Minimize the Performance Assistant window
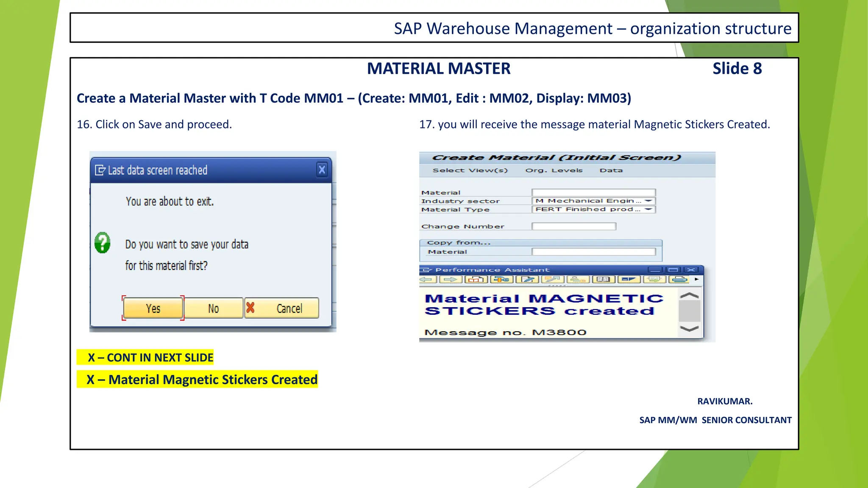 (x=655, y=270)
